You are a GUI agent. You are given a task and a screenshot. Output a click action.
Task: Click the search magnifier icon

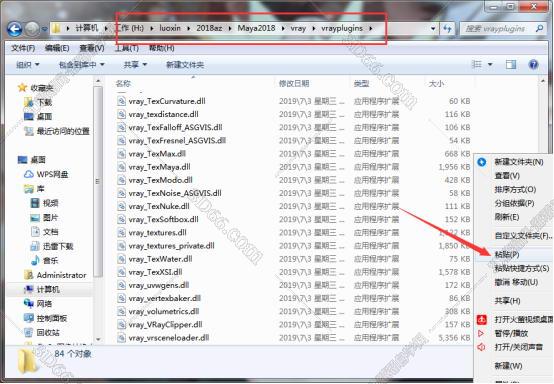540,28
